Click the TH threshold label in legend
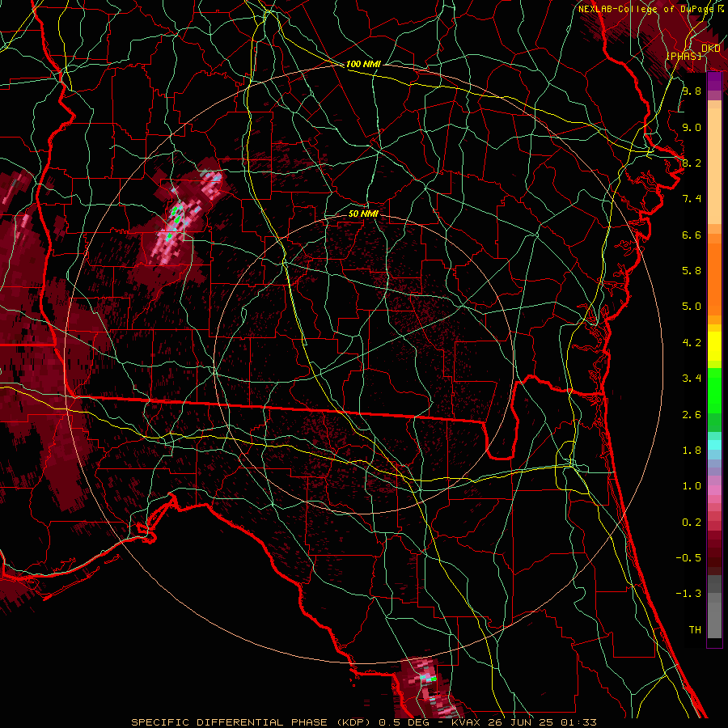Viewport: 728px width, 728px height. click(x=695, y=629)
